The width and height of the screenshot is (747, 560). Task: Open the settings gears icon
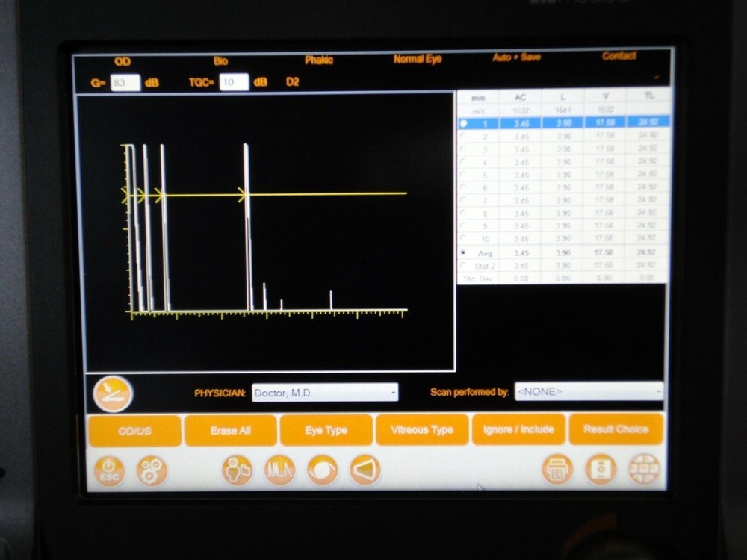point(150,470)
